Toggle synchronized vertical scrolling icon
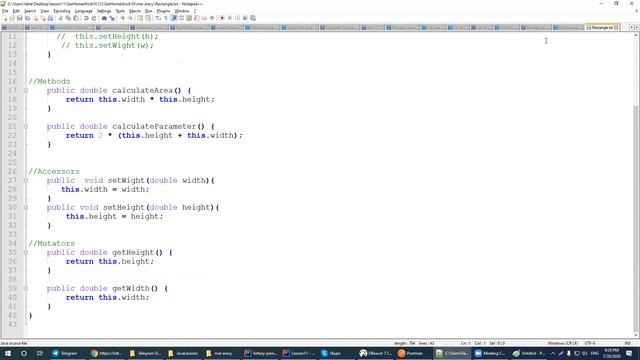The width and height of the screenshot is (640, 360). point(140,18)
